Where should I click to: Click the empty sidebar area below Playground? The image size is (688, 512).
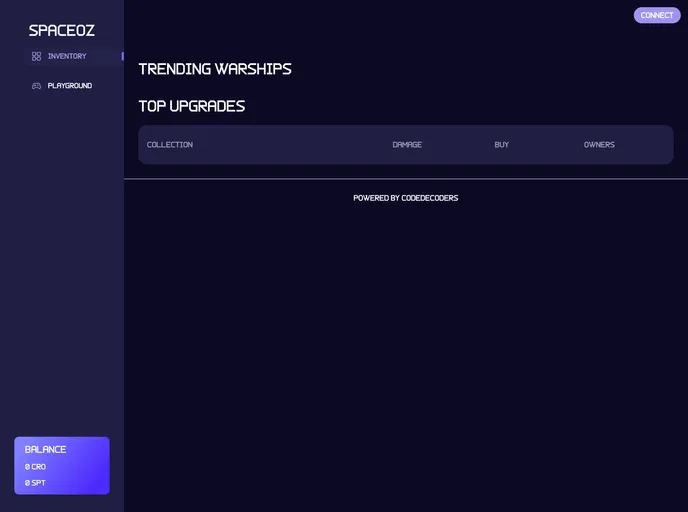pyautogui.click(x=62, y=260)
